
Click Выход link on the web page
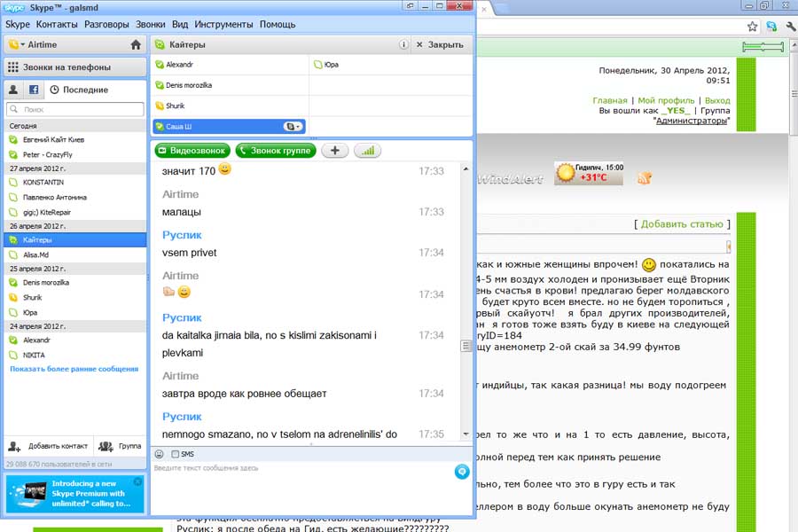(x=717, y=100)
